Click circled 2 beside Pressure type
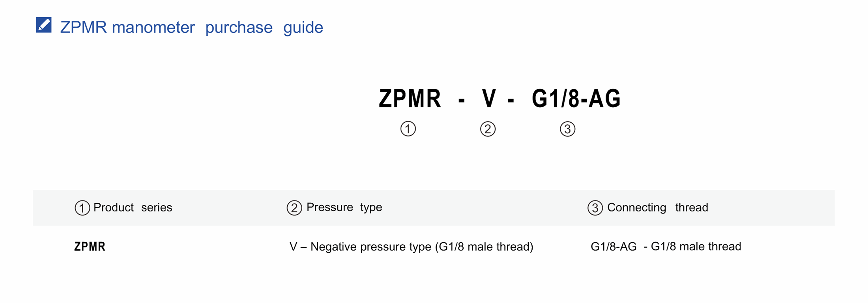The height and width of the screenshot is (303, 868). pos(294,208)
